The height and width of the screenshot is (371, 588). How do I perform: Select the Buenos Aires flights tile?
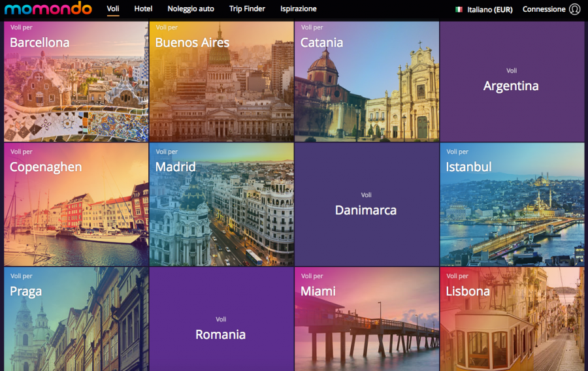click(x=221, y=82)
